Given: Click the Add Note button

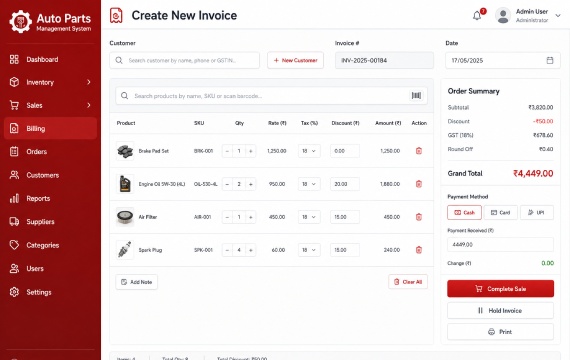Looking at the screenshot, I should pos(136,282).
